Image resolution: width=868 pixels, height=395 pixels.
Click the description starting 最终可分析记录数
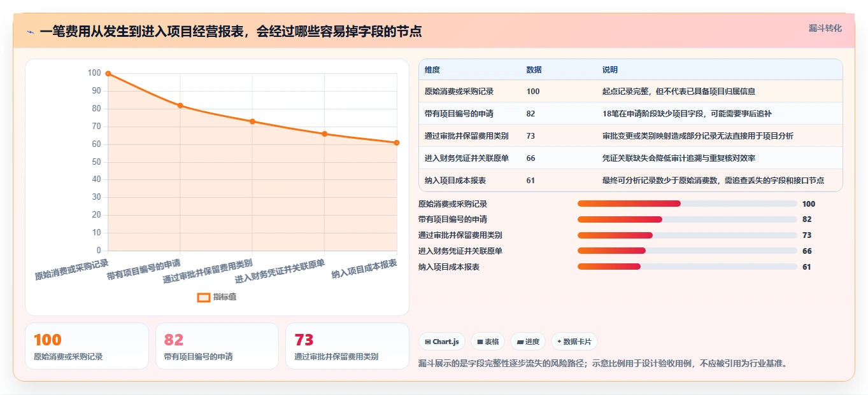pos(713,181)
